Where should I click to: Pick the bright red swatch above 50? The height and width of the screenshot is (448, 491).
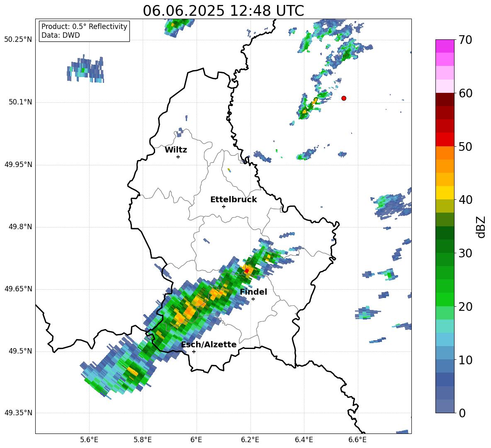[x=445, y=139]
